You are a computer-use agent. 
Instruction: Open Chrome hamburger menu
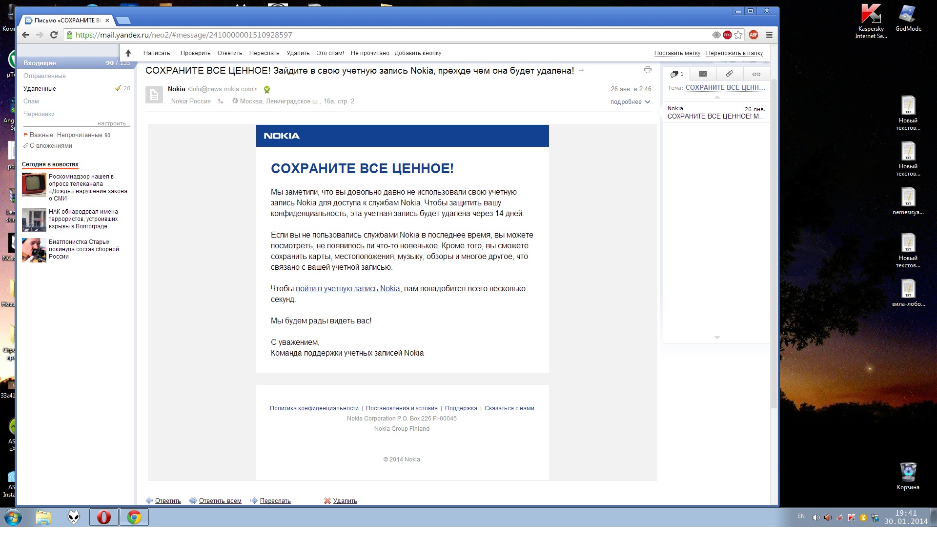tap(769, 35)
